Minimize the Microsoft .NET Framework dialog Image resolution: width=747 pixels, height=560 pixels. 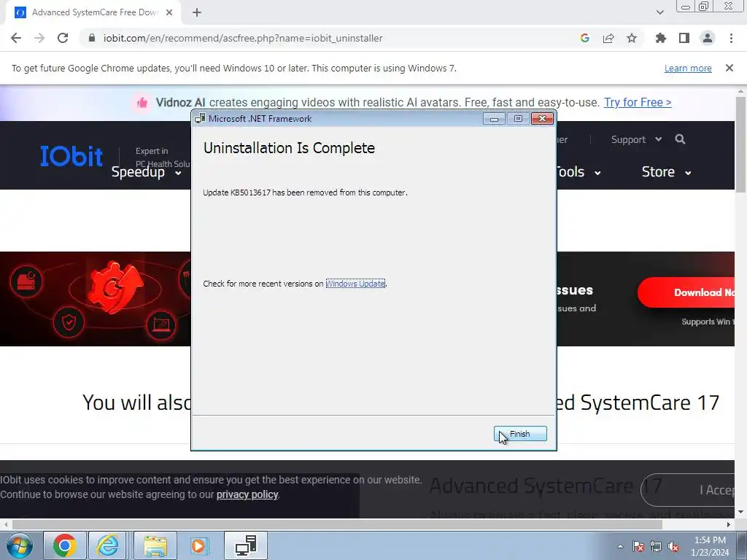[494, 119]
